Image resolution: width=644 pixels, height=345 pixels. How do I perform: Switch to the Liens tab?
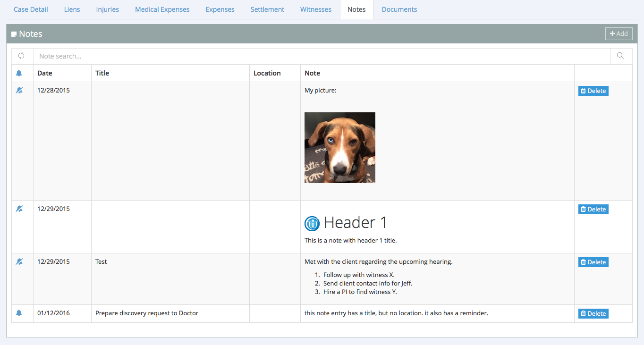tap(72, 9)
